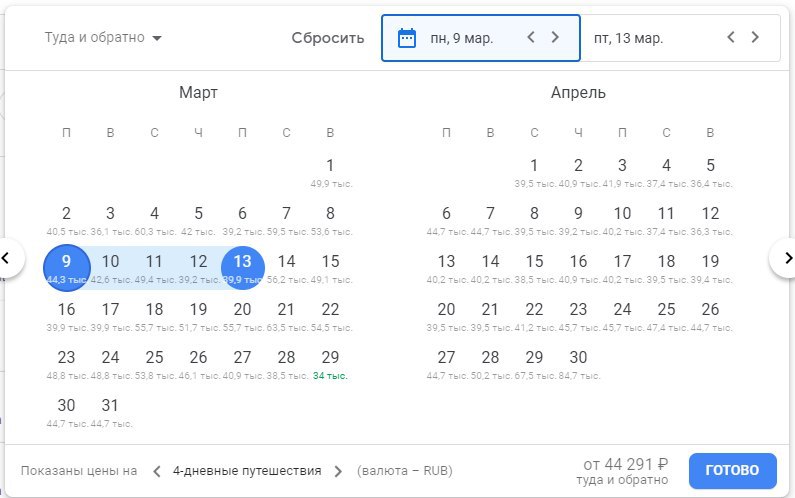795x498 pixels.
Task: Increase trip length from 4 days
Action: (338, 471)
